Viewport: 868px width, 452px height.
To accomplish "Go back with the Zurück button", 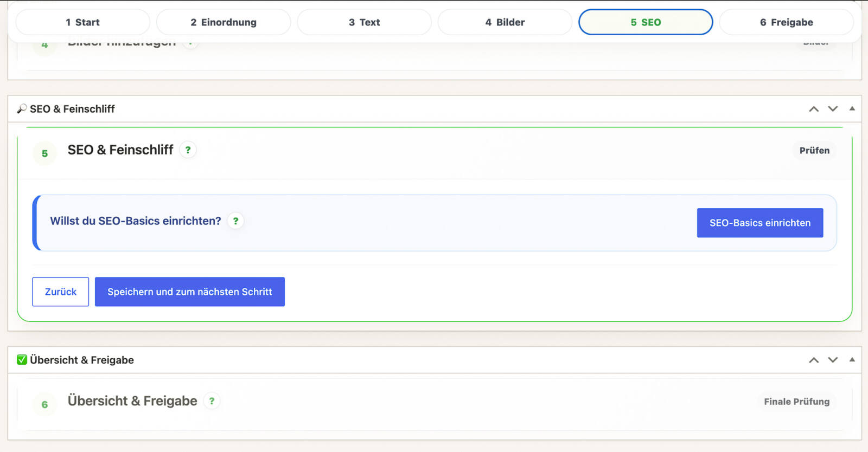I will click(x=61, y=292).
